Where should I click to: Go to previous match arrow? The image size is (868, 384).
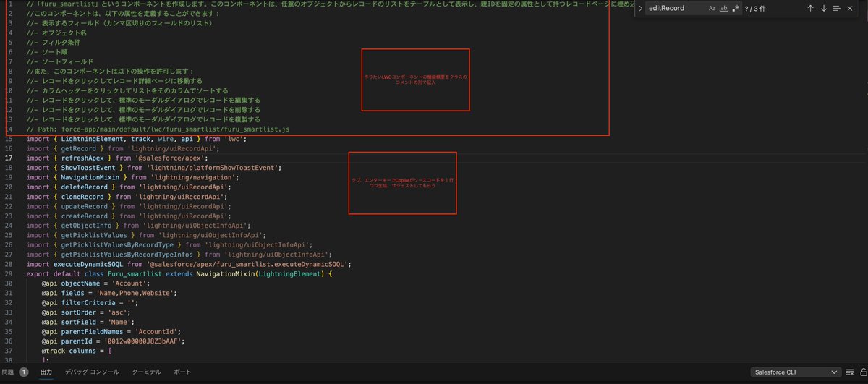pyautogui.click(x=810, y=9)
